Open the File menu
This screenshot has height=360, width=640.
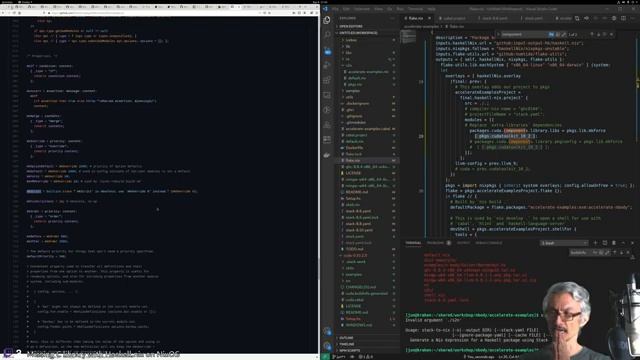[335, 9]
